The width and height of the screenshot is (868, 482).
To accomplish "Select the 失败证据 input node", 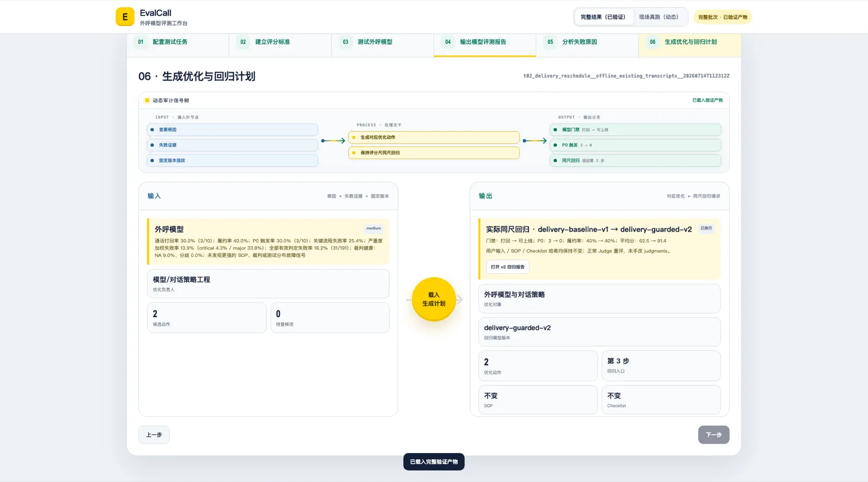I will [x=232, y=145].
